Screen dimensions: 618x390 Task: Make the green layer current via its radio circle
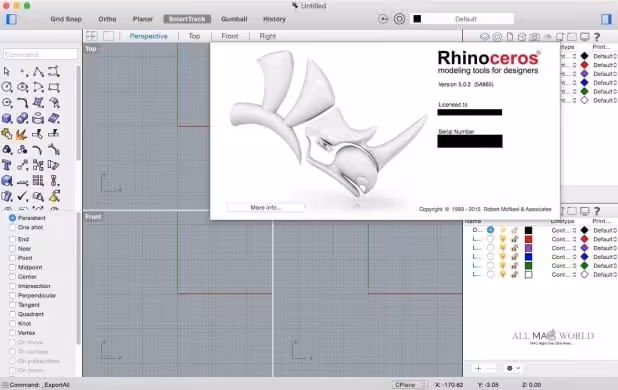tap(490, 266)
